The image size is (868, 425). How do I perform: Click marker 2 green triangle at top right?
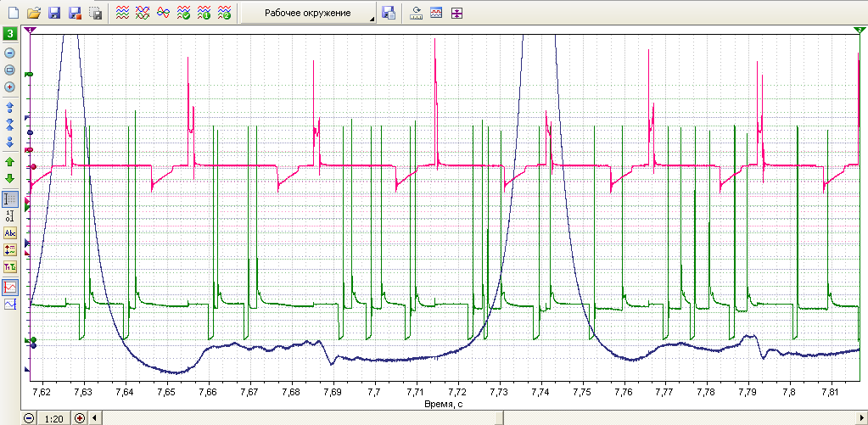click(858, 30)
